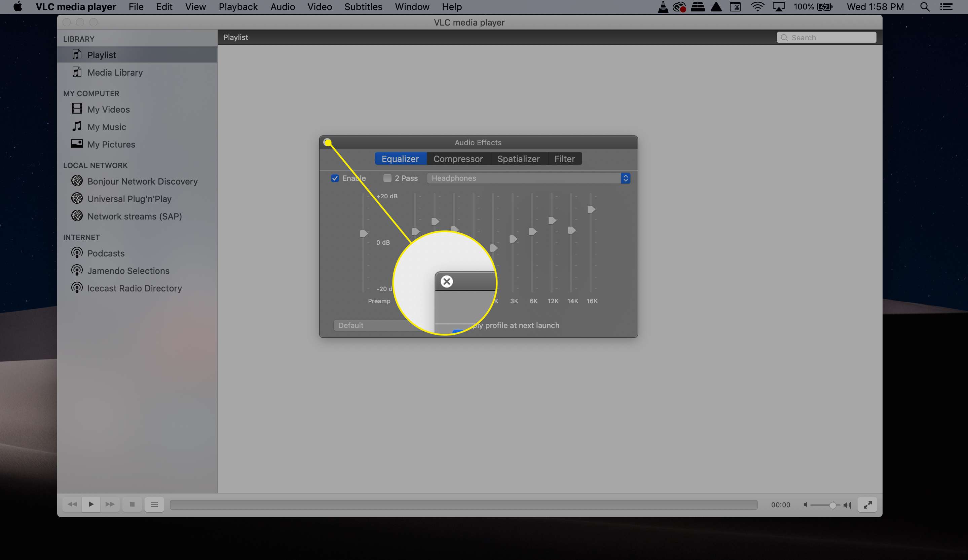Open the Audio menu

click(283, 7)
